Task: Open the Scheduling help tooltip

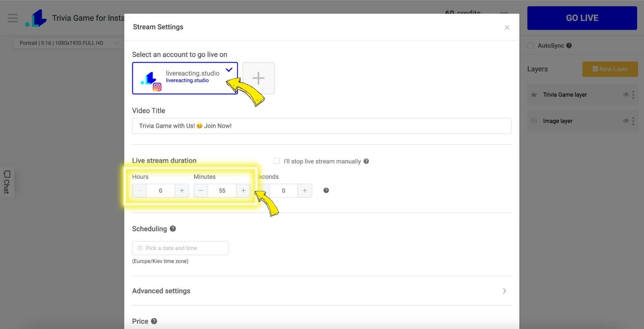Action: pyautogui.click(x=173, y=228)
